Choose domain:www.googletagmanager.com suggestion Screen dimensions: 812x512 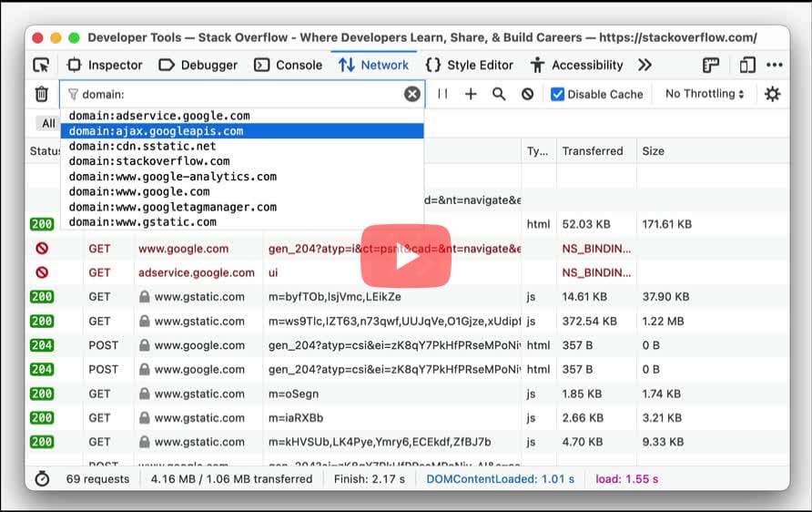click(242, 207)
